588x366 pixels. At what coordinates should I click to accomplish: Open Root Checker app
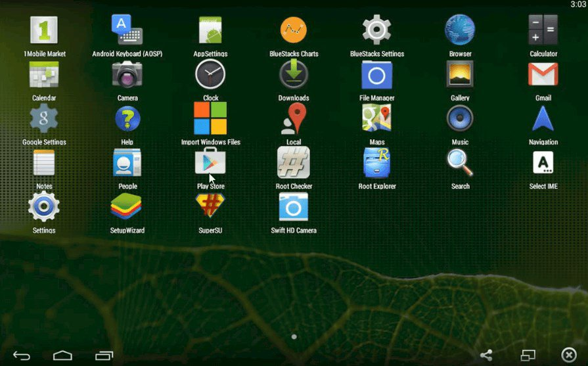coord(294,162)
